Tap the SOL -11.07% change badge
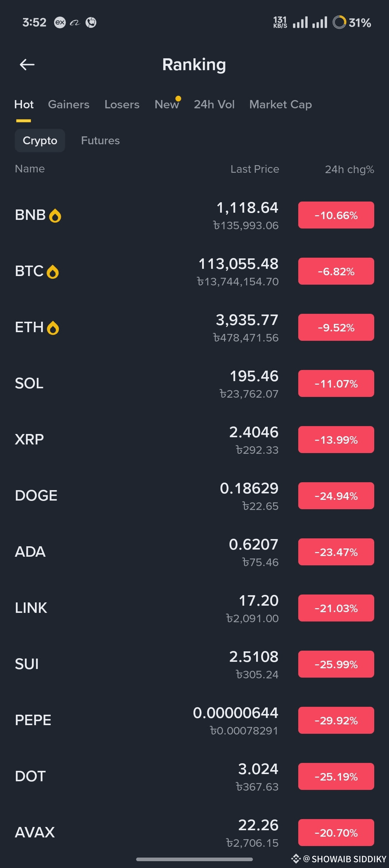The image size is (389, 868). coord(336,384)
